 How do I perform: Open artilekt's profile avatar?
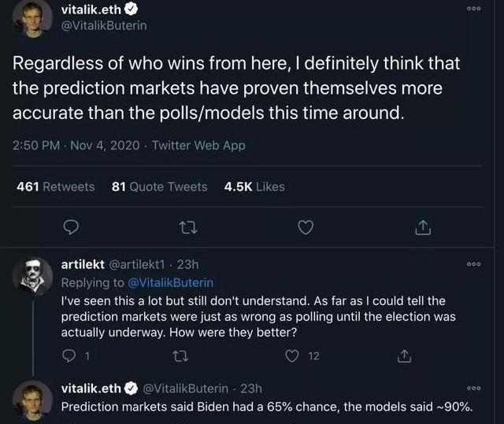click(33, 275)
